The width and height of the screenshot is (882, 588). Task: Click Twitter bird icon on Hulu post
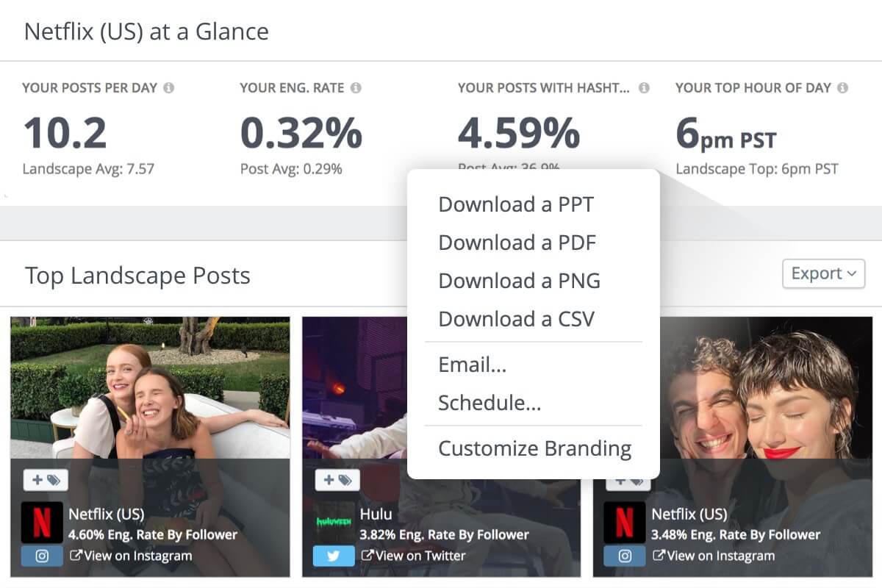point(334,556)
